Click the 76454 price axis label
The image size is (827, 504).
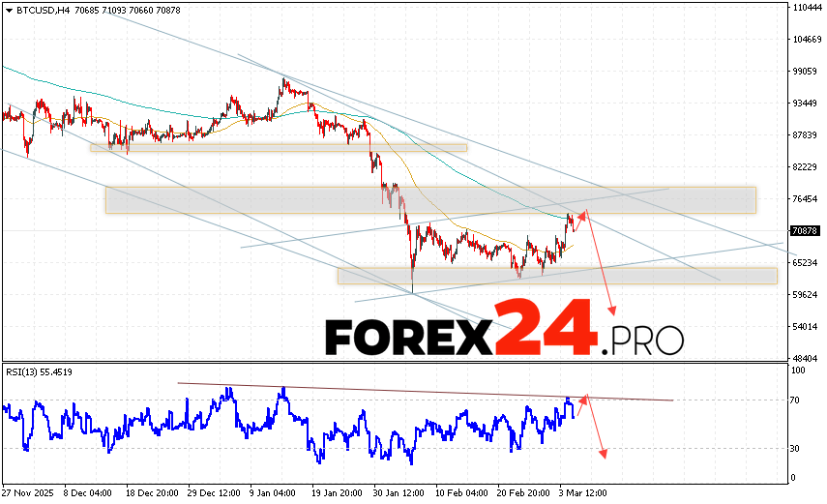tap(805, 199)
